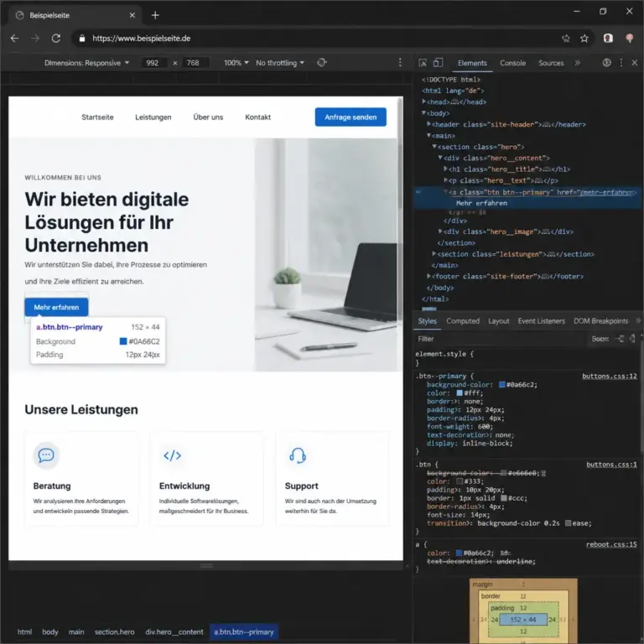
Task: Click the Beratung service card heading
Action: pos(52,486)
